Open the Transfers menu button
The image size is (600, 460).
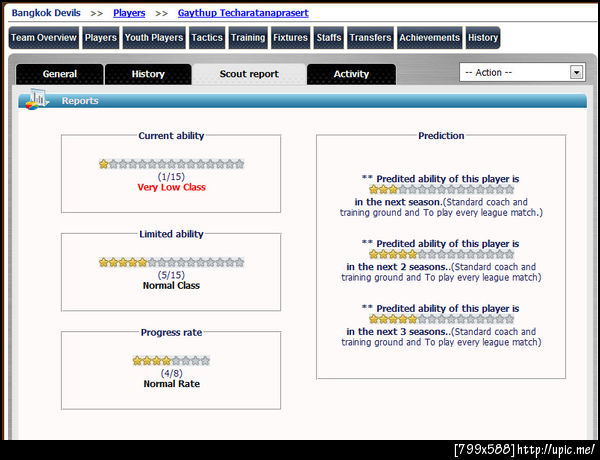[370, 38]
